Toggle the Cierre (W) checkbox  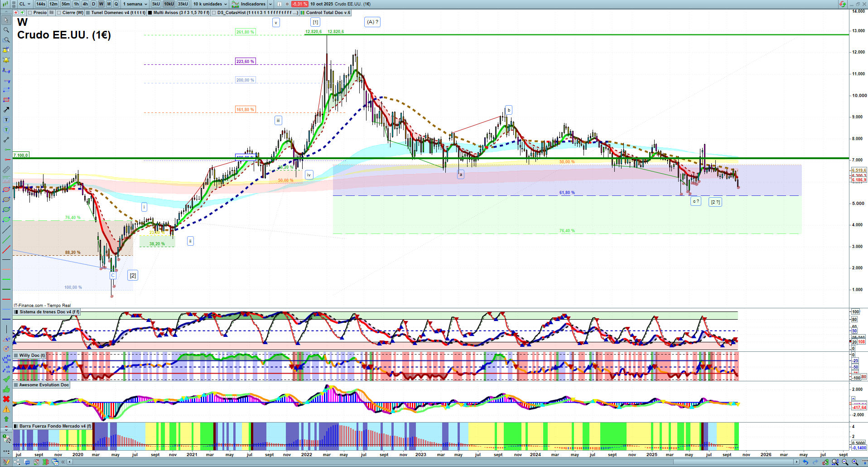[x=59, y=13]
